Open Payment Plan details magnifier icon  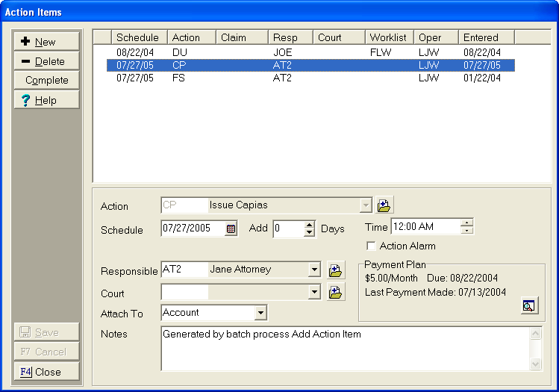coord(529,305)
